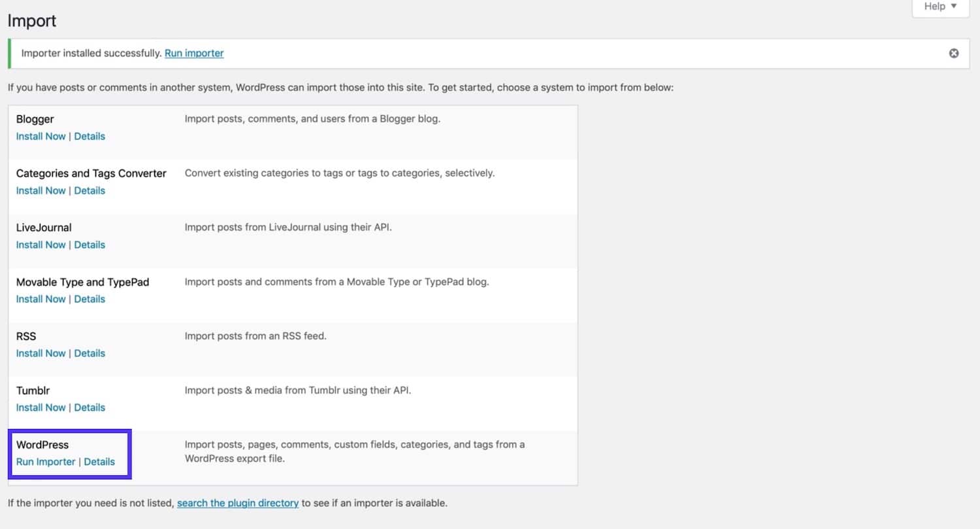980x529 pixels.
Task: Open Tumblr importer details
Action: [x=90, y=408]
